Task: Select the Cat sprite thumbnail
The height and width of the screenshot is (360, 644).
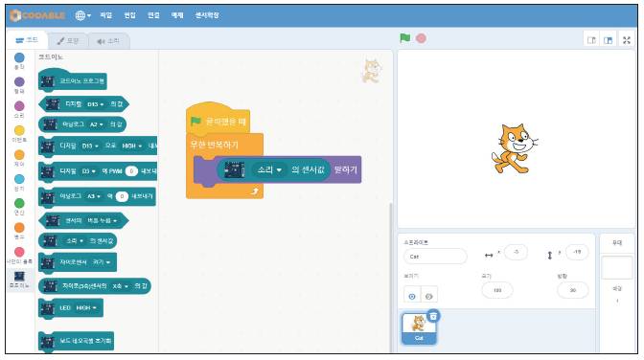Action: coord(419,328)
